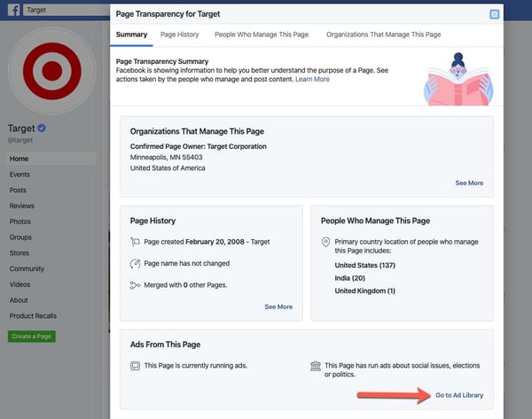Click the India (20) entry
Viewport: 532px width, 419px height.
[350, 278]
